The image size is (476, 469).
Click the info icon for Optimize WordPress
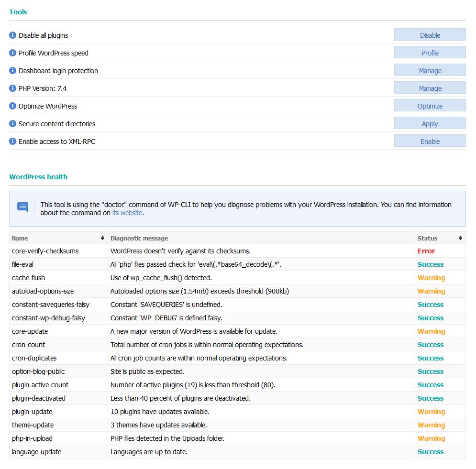pos(12,106)
